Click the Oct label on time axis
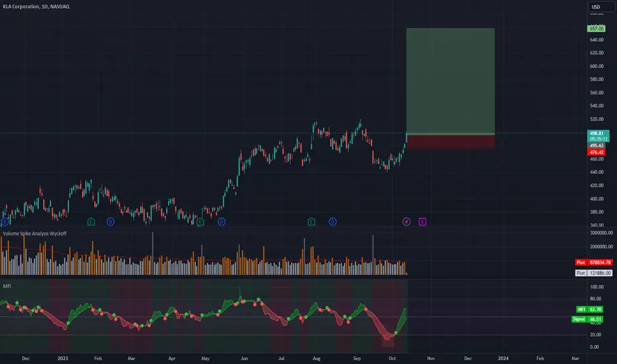The width and height of the screenshot is (617, 364). pos(392,359)
